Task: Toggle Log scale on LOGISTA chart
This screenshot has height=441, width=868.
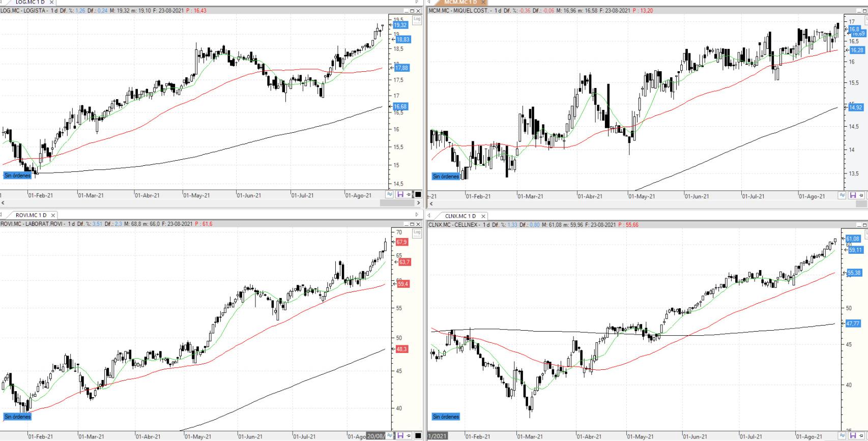Action: (x=417, y=20)
